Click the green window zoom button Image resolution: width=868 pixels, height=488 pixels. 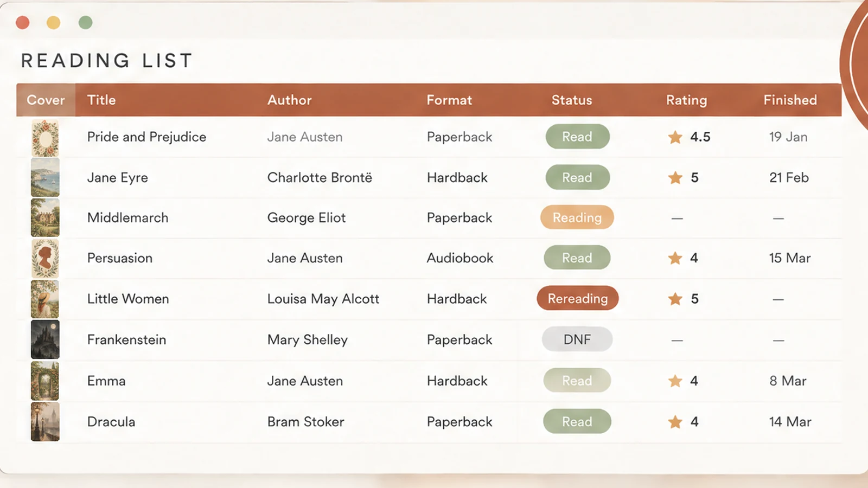(85, 22)
